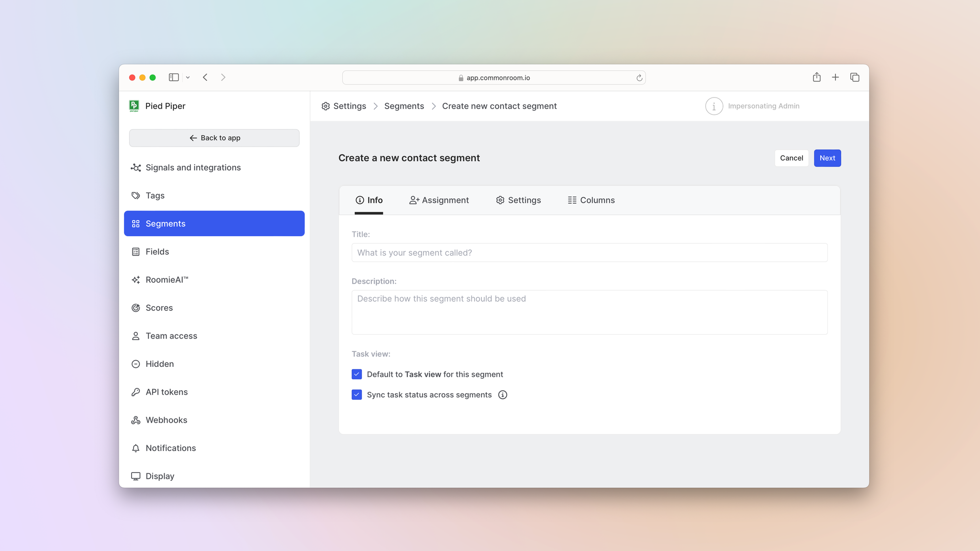Click the Next button
980x551 pixels.
click(x=827, y=158)
